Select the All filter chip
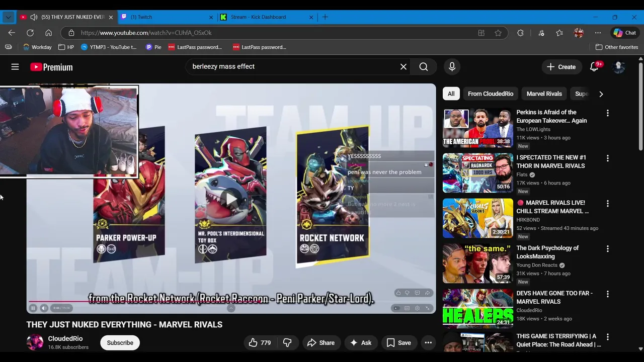Image resolution: width=644 pixels, height=362 pixels. (451, 94)
